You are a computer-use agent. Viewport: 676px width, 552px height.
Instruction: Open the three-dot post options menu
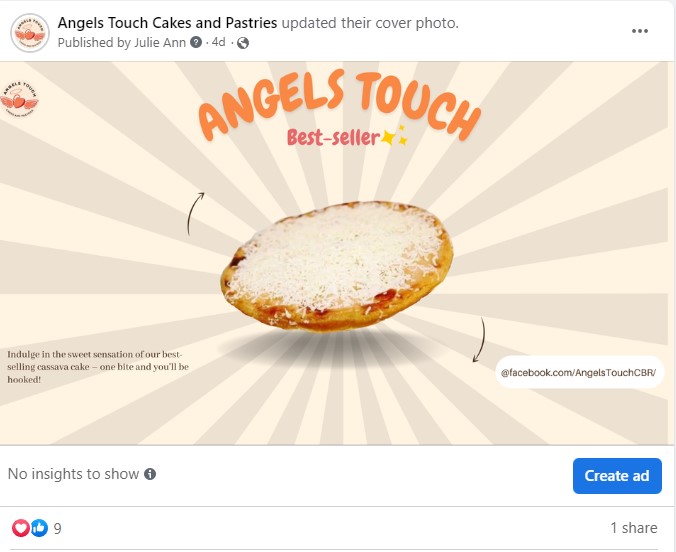click(640, 31)
